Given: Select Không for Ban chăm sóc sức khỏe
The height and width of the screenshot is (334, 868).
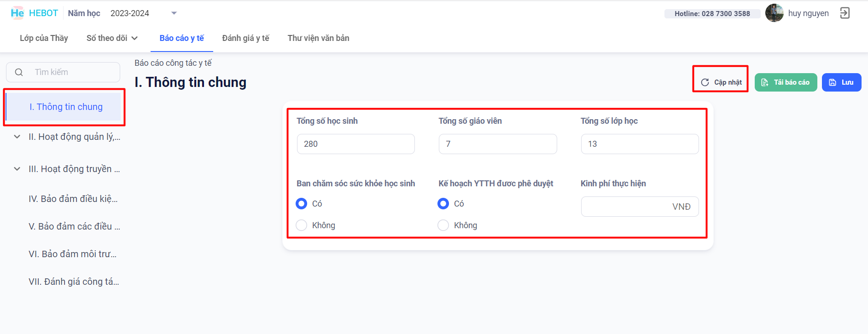Looking at the screenshot, I should (302, 225).
